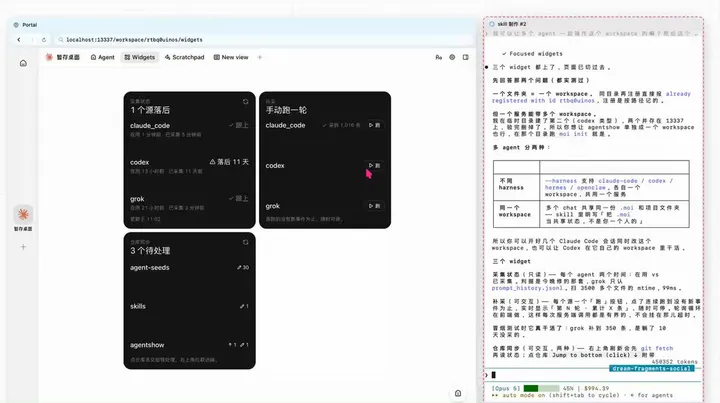Open the skills repository row
The image size is (720, 403).
tap(189, 306)
